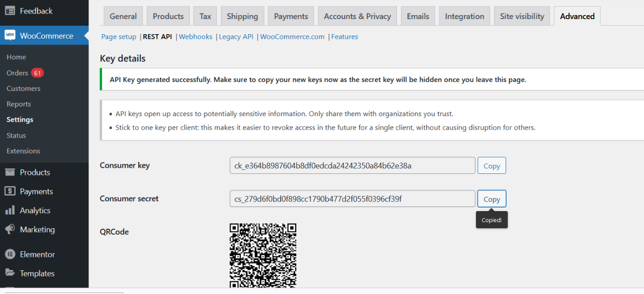Open the Features sub-section link
Screen dimensions: 644x294
345,37
